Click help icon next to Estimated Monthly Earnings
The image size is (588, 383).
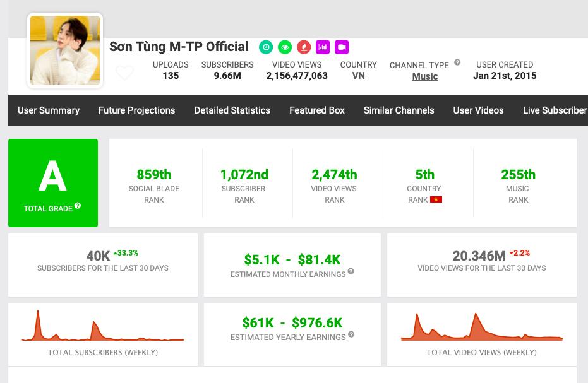click(351, 272)
